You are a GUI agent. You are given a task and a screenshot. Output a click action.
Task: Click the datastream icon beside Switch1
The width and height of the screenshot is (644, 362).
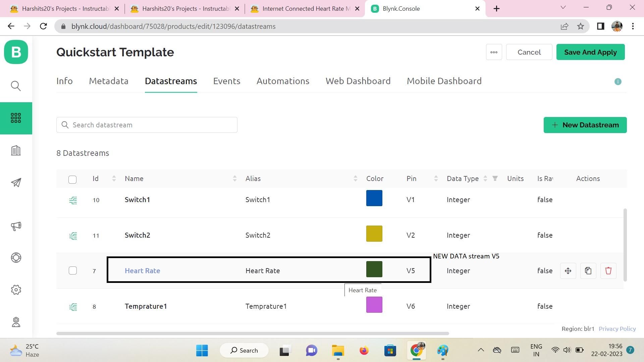coord(73,200)
